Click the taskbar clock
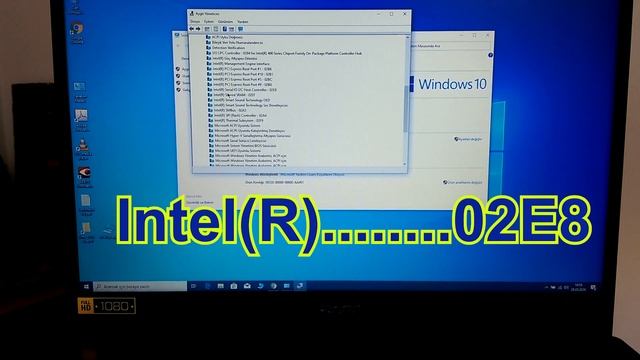This screenshot has width=640, height=360. click(578, 287)
